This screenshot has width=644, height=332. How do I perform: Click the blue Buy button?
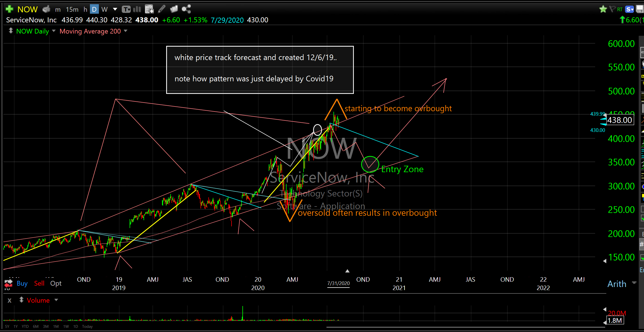(x=22, y=283)
